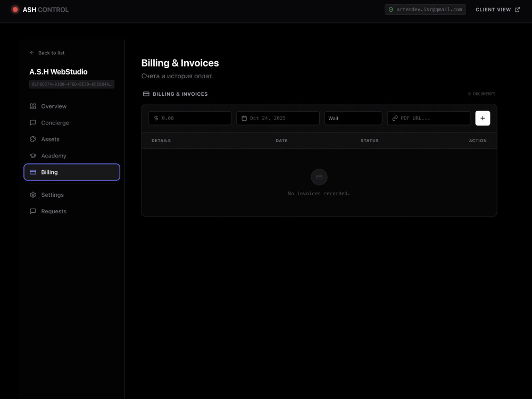Open the Settings section
The width and height of the screenshot is (532, 399).
click(x=72, y=195)
